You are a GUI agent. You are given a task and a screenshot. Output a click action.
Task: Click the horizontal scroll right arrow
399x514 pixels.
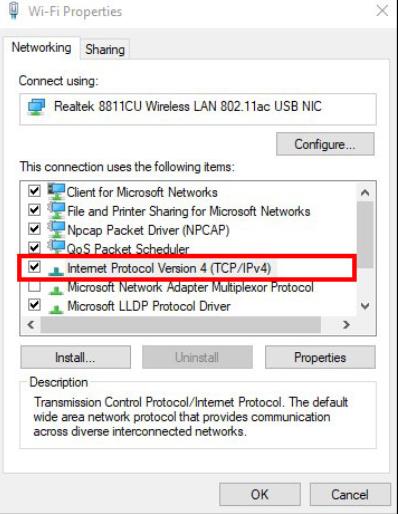346,324
